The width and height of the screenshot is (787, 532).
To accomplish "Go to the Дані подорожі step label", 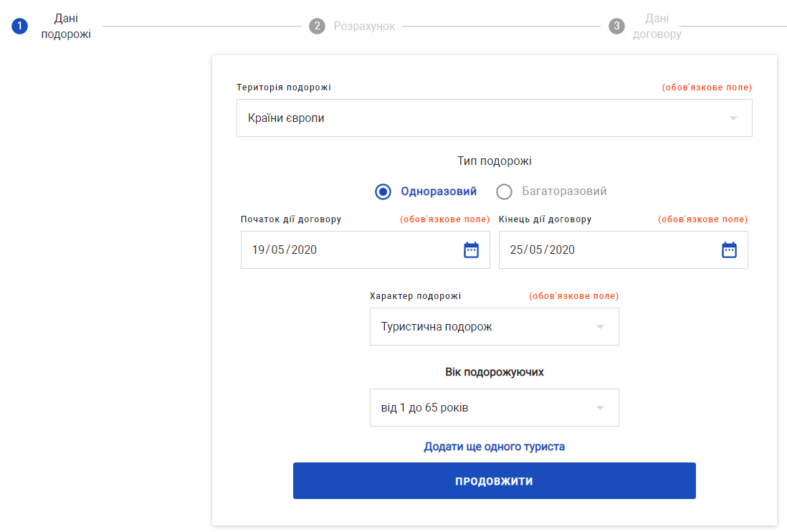I will (x=66, y=27).
